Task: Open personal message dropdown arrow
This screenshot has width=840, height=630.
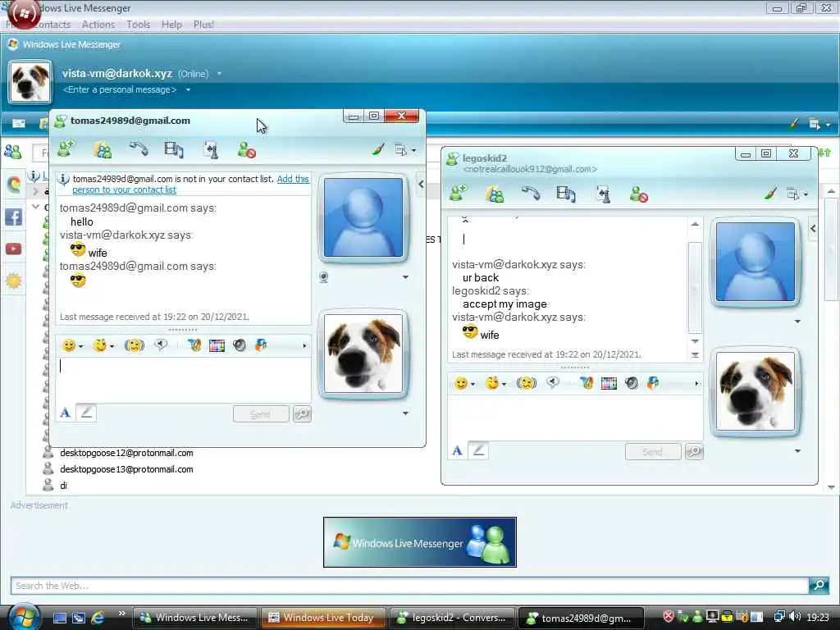Action: point(188,89)
